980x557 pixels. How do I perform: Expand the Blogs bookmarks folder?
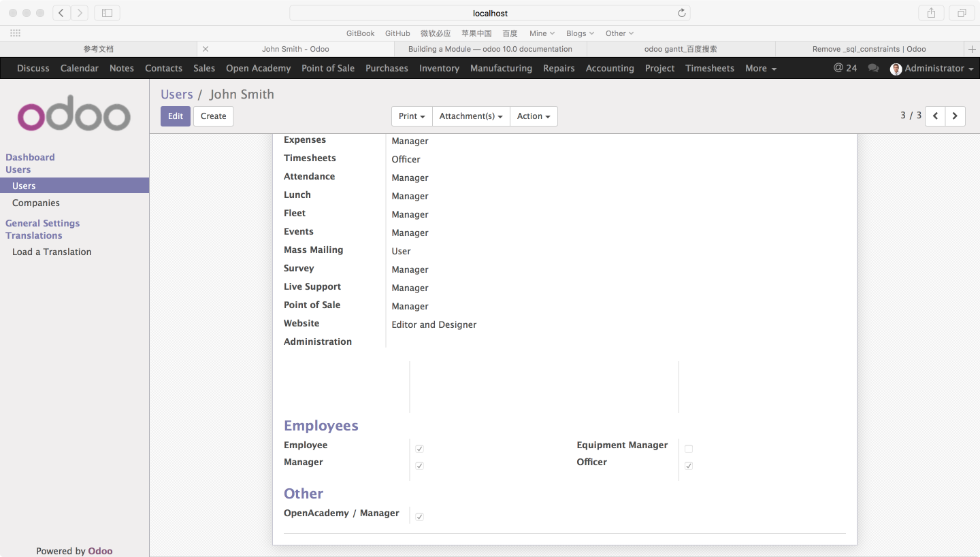pyautogui.click(x=580, y=33)
